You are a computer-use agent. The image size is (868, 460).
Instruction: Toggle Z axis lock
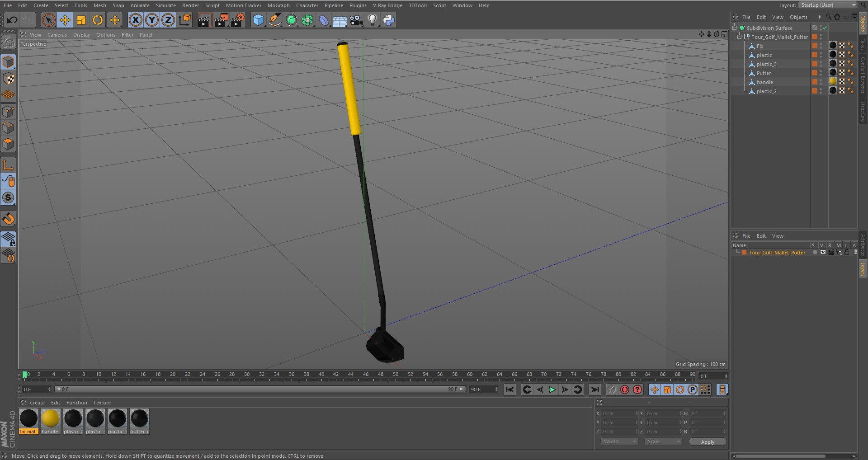pyautogui.click(x=168, y=20)
